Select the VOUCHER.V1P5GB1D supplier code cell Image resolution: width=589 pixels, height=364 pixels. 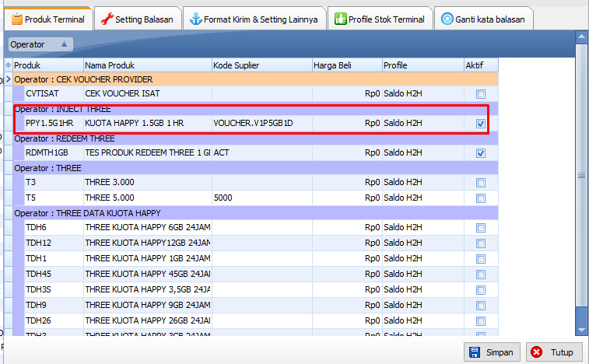click(262, 123)
